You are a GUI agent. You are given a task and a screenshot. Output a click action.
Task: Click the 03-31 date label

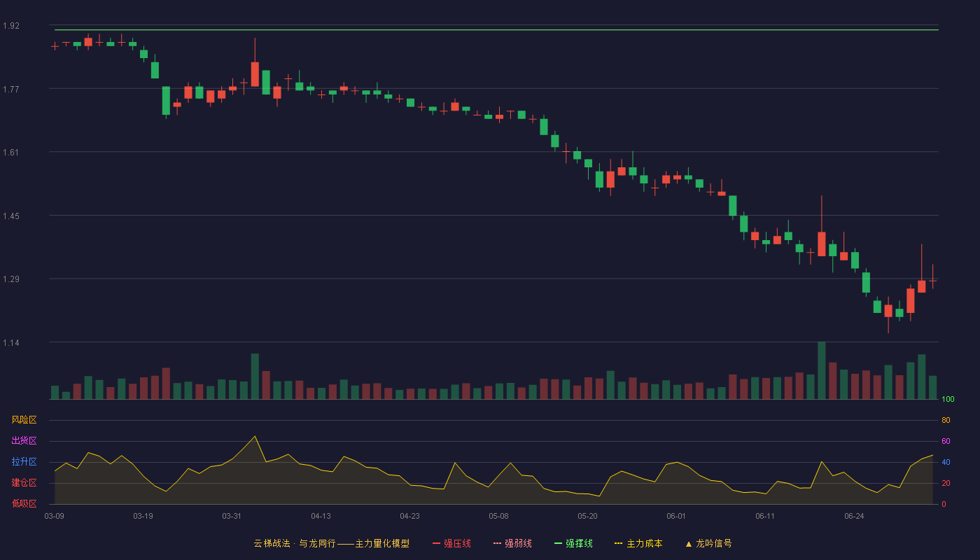232,516
